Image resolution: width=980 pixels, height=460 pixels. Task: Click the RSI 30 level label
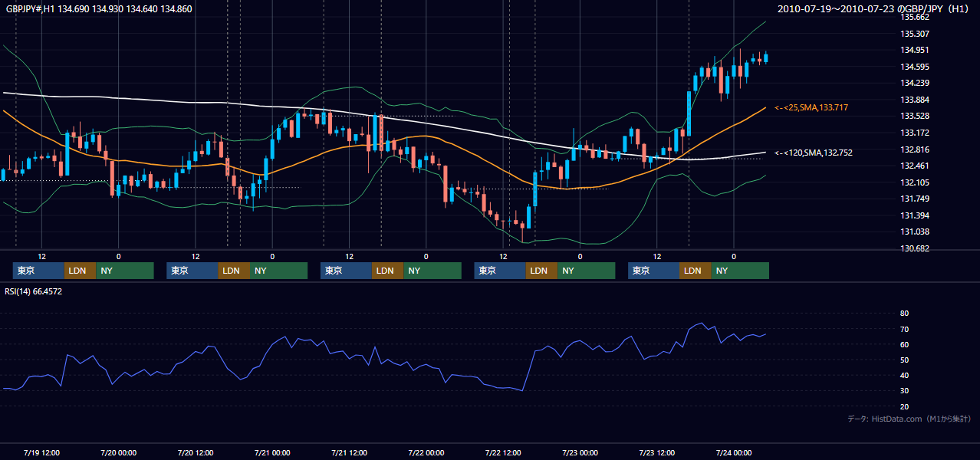[904, 391]
